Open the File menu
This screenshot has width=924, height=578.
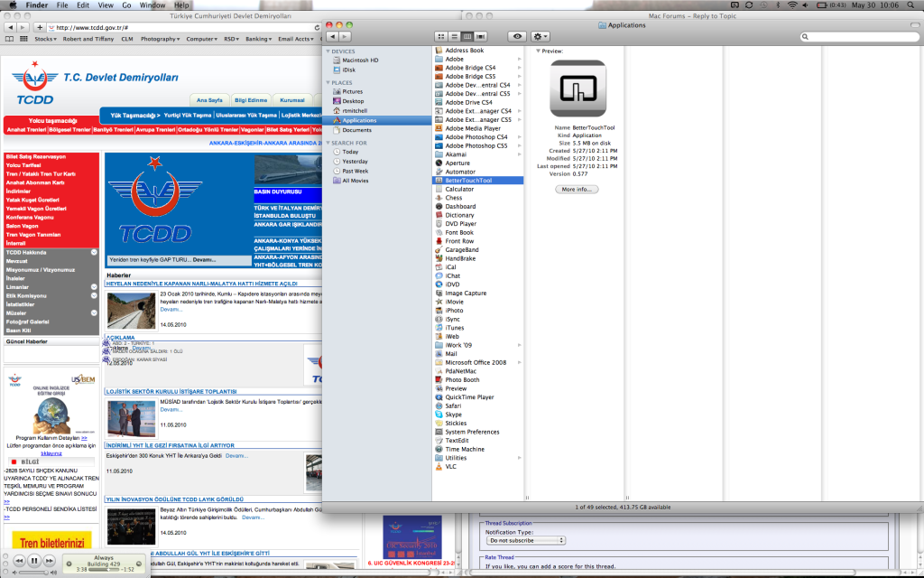pos(62,5)
